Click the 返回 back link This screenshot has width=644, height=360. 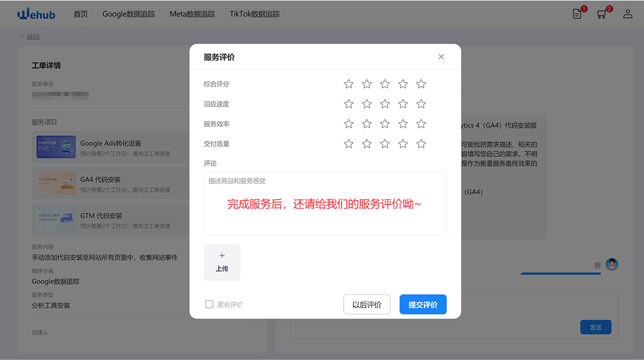tap(30, 37)
